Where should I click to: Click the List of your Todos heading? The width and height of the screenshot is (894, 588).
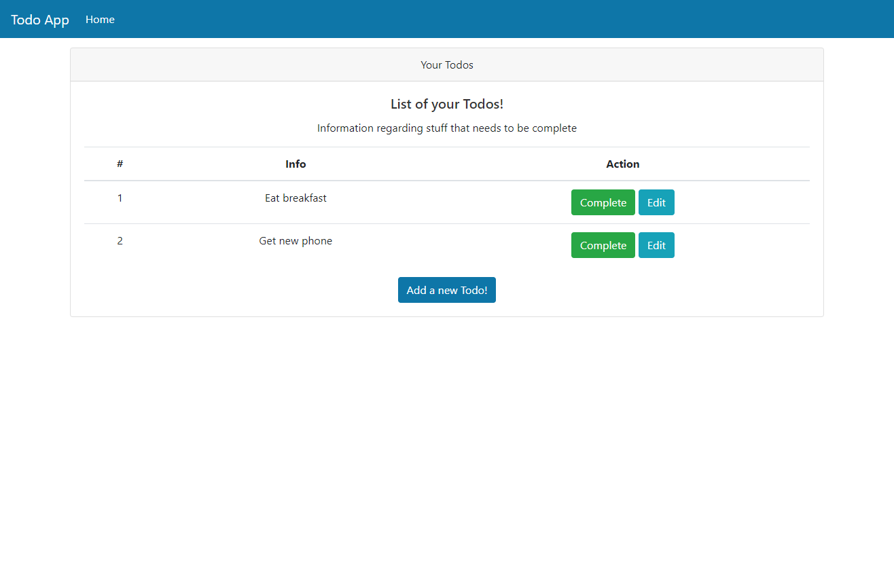click(x=446, y=104)
